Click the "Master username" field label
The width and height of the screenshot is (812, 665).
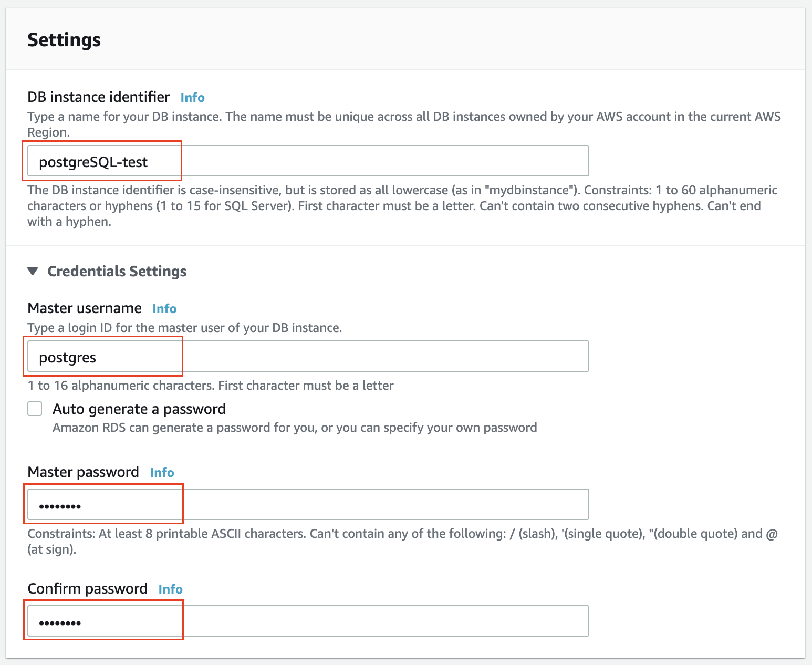[x=85, y=308]
